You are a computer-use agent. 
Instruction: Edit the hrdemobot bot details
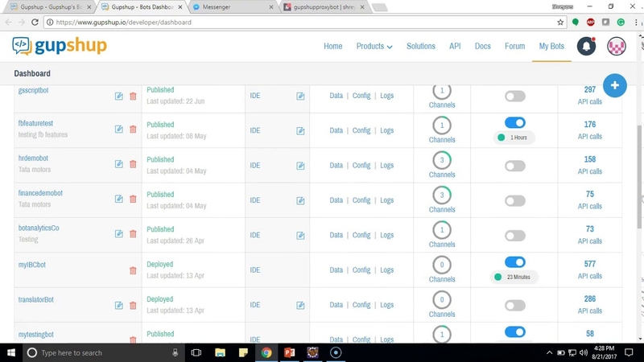[118, 164]
